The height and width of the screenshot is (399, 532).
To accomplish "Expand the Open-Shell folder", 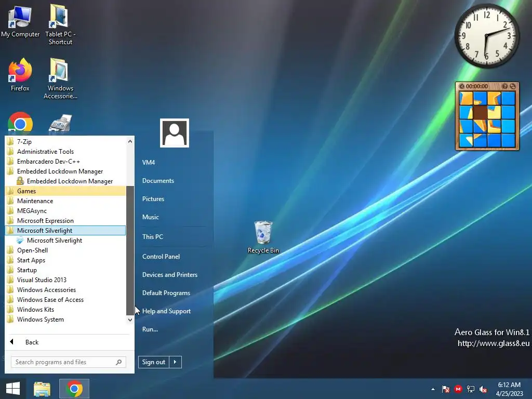I will click(x=65, y=250).
